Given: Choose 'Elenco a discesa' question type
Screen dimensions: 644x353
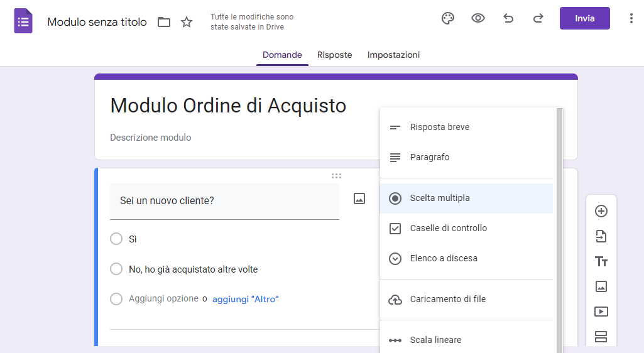Looking at the screenshot, I should tap(444, 258).
